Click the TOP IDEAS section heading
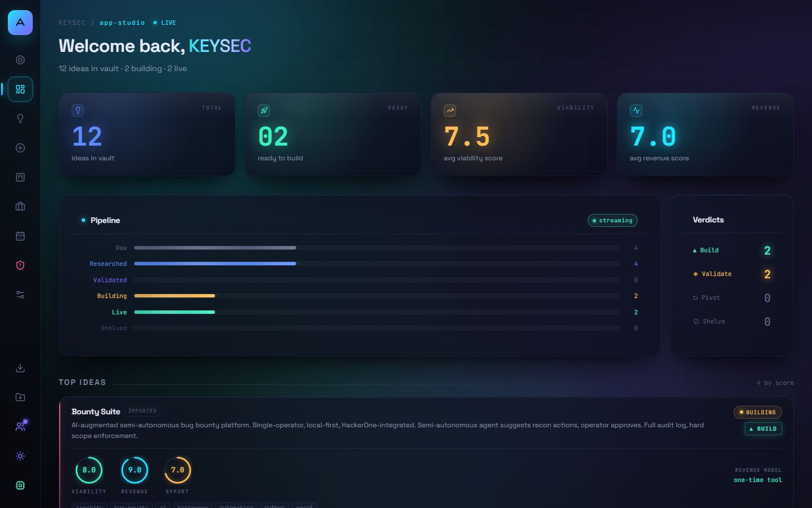Image resolution: width=812 pixels, height=508 pixels. coord(82,383)
